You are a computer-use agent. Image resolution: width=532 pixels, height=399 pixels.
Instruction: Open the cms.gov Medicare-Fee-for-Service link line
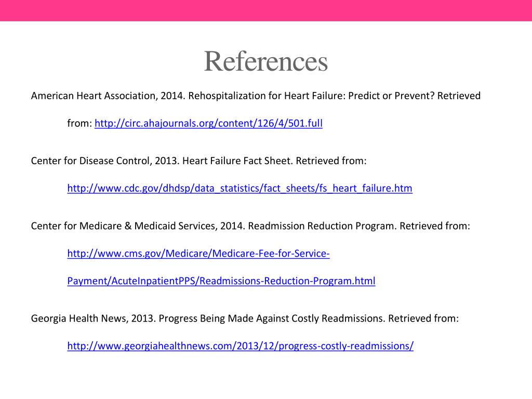pos(198,254)
